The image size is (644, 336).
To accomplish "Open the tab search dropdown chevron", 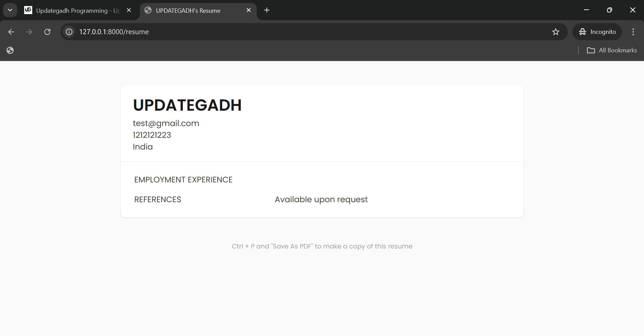I will pos(10,10).
